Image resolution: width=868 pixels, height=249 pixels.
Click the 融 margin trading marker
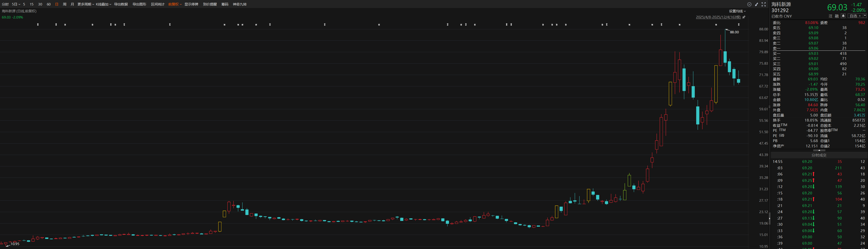tap(837, 16)
